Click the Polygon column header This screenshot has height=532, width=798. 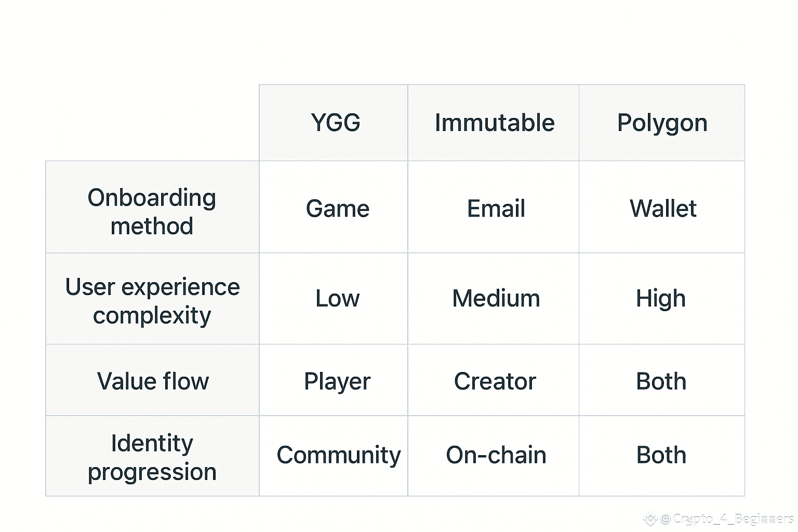(x=662, y=123)
